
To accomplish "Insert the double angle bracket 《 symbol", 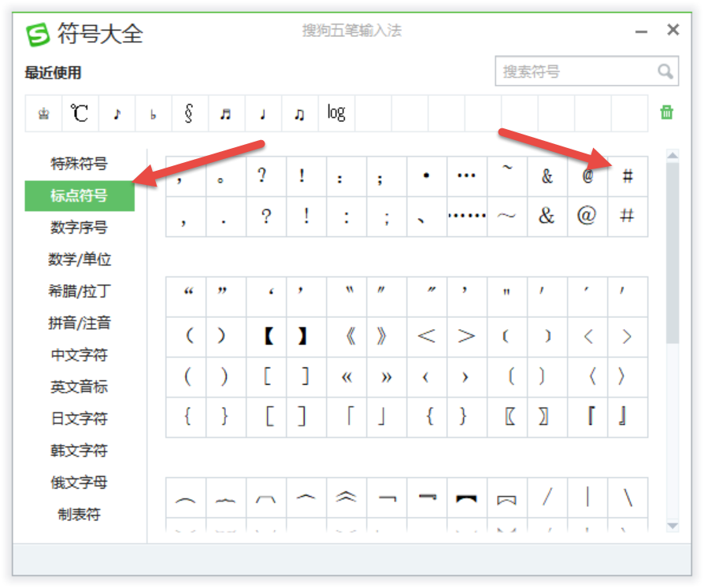I will pyautogui.click(x=346, y=337).
